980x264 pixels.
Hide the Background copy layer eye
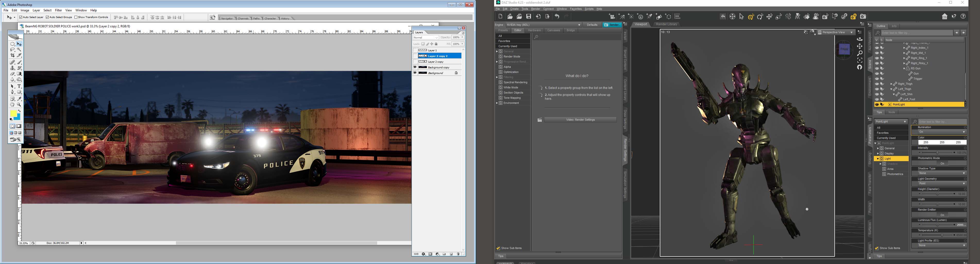click(415, 67)
